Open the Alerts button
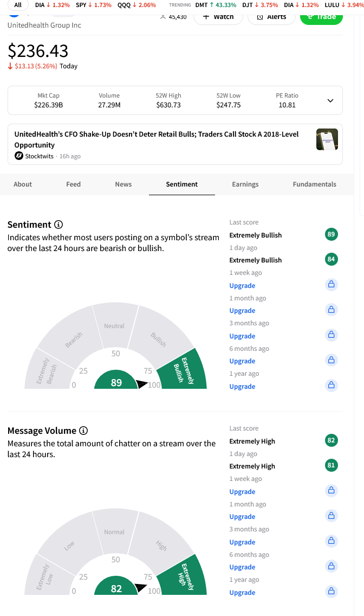 coord(271,17)
